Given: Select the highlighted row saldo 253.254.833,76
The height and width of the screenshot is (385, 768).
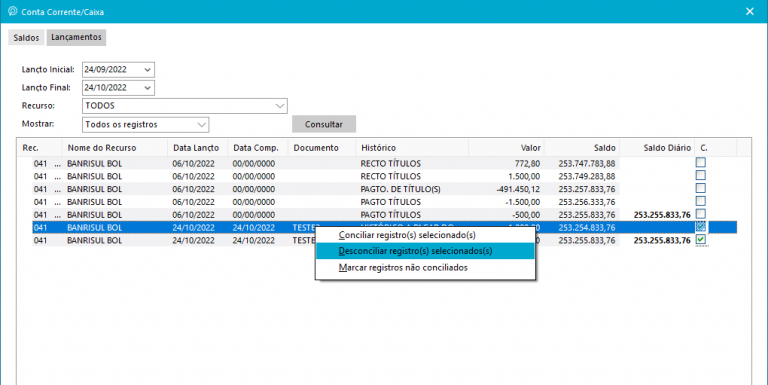Looking at the screenshot, I should [587, 228].
